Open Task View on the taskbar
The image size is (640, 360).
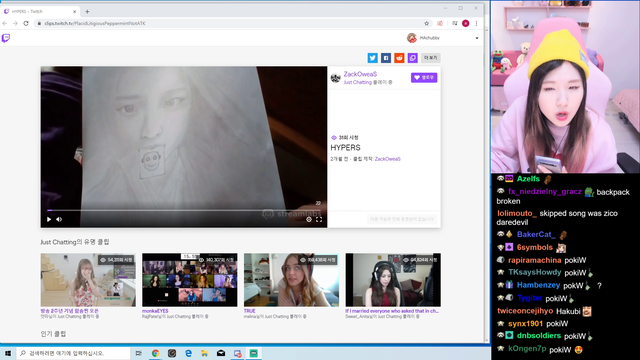pyautogui.click(x=139, y=353)
